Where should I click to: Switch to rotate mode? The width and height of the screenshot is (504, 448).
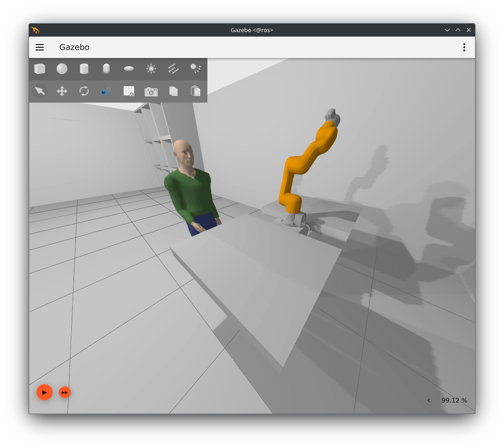click(x=84, y=91)
